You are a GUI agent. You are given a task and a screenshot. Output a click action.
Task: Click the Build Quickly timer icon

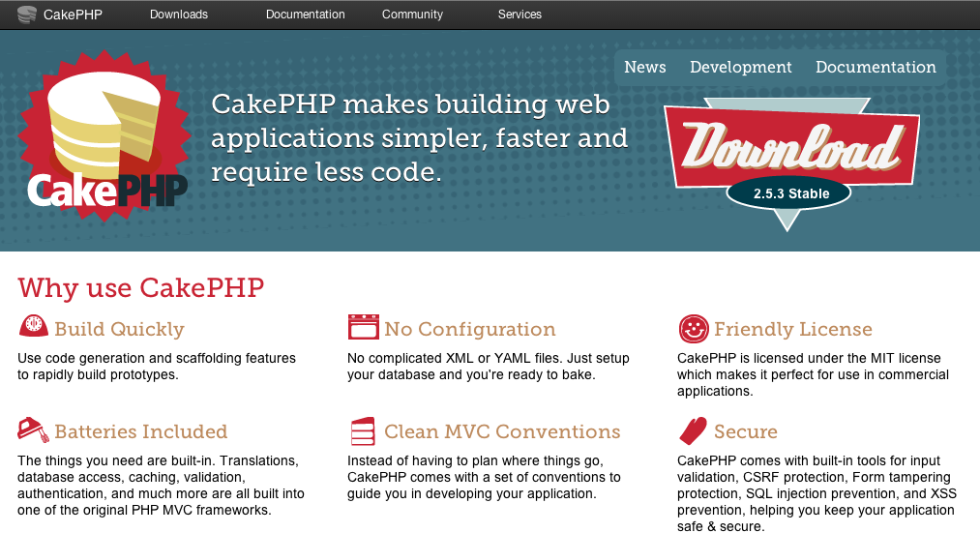click(34, 327)
